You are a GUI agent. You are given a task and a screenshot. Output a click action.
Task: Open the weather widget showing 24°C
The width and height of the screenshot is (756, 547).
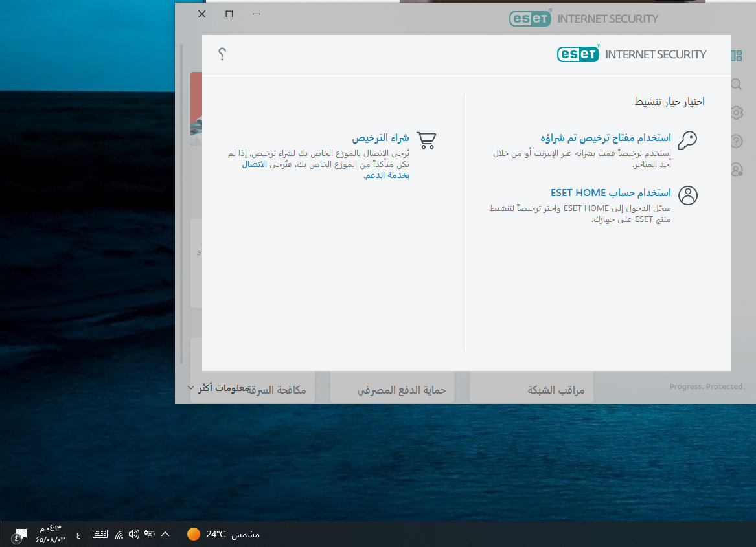[x=223, y=534]
